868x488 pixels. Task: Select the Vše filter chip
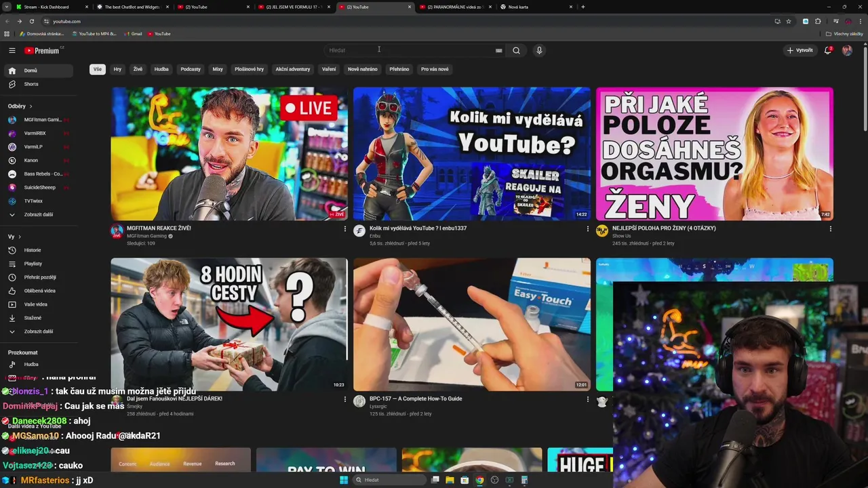click(98, 69)
